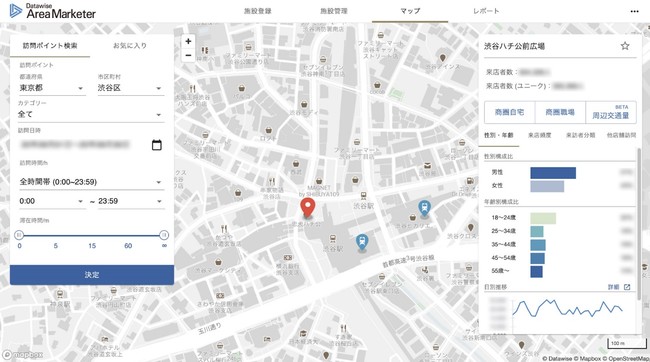Screen dimensions: 650x362
Task: Add 渋谷ハチ公前広場 to favorites with star
Action: [x=625, y=46]
